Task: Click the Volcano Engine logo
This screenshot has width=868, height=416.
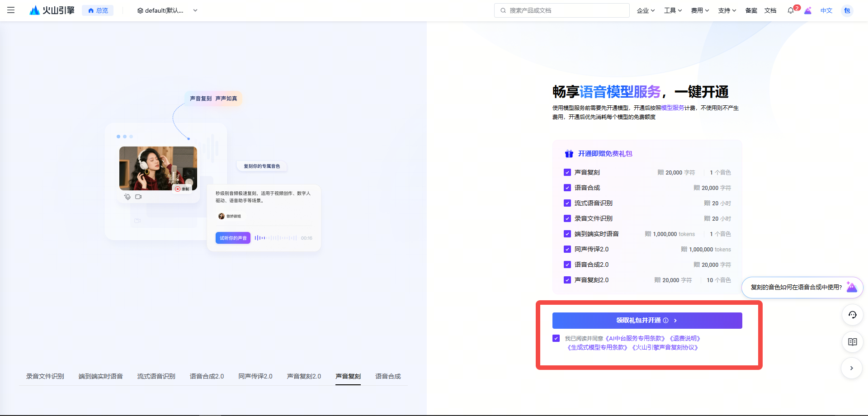Action: pos(52,10)
